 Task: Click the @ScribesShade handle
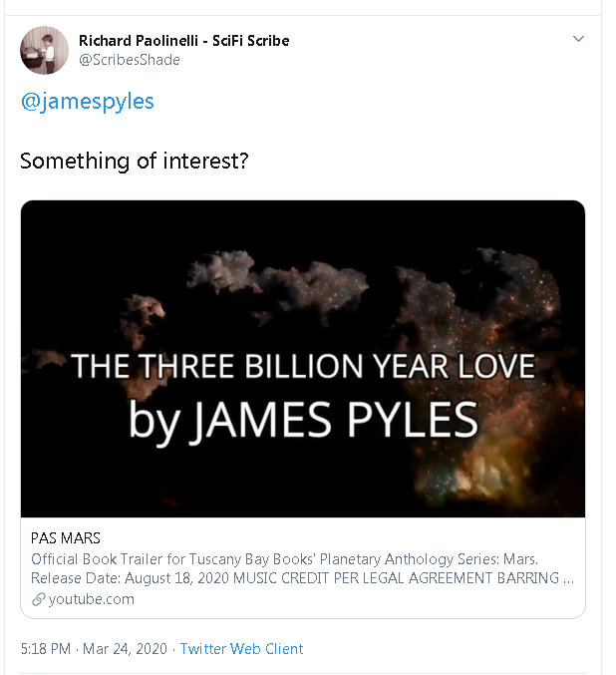tap(130, 60)
